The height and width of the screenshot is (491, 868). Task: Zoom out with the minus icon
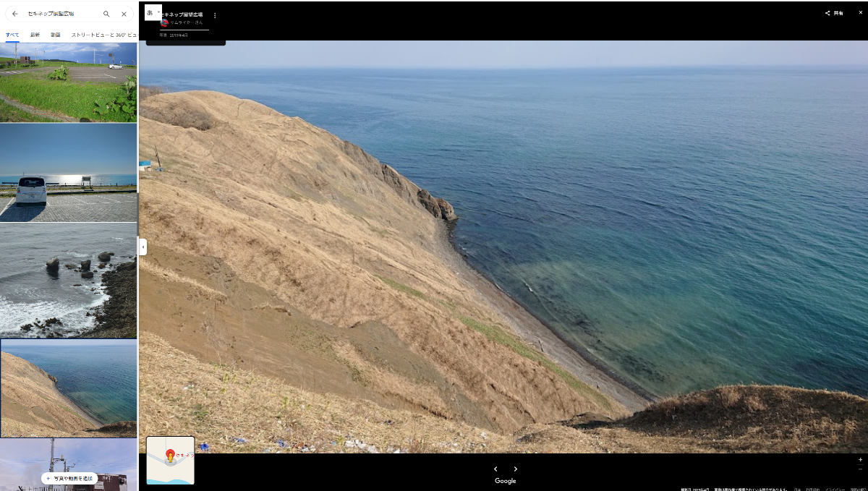pos(860,469)
